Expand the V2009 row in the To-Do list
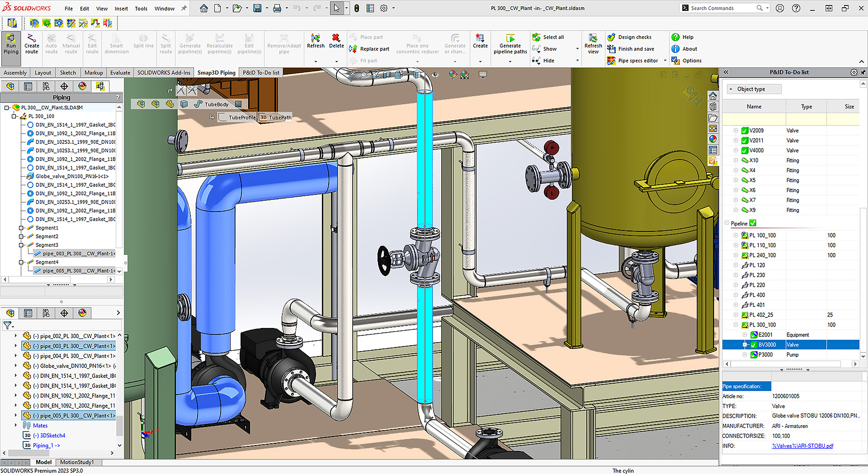The width and height of the screenshot is (868, 474). (736, 131)
